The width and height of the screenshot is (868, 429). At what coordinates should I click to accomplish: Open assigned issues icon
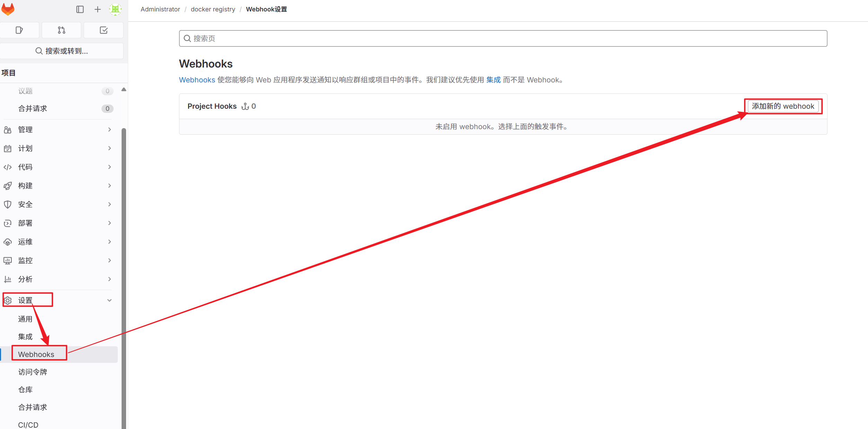click(x=19, y=30)
